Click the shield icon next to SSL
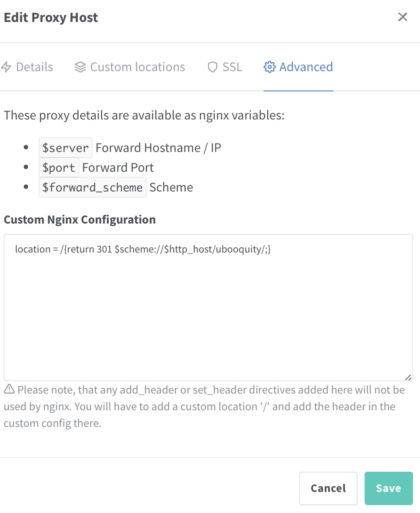Viewport: 420px width, 513px height. click(x=213, y=67)
